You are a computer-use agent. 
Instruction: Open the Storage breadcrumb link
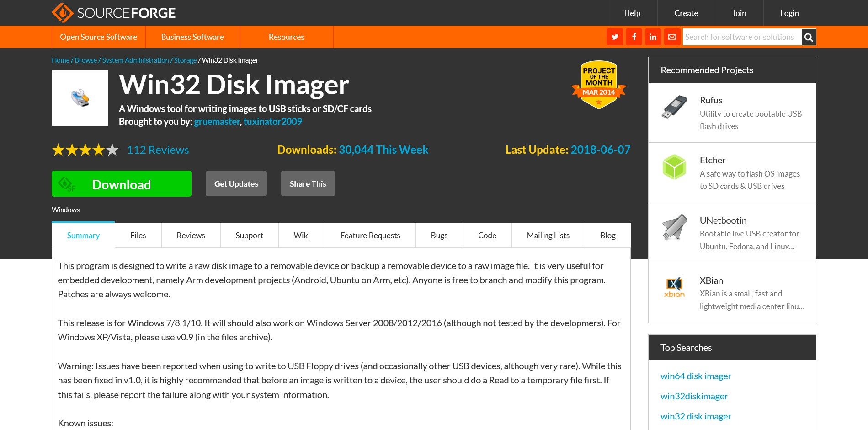click(x=185, y=60)
